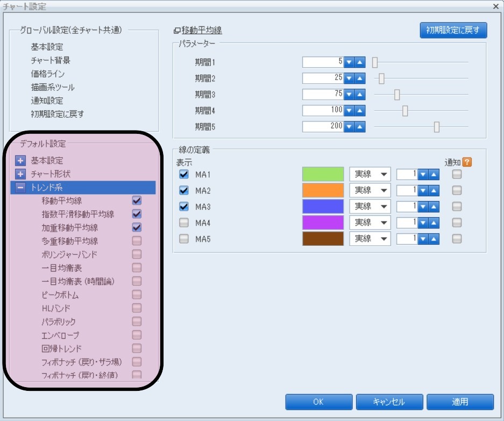Open チャート背景 settings
The width and height of the screenshot is (504, 421).
point(51,60)
